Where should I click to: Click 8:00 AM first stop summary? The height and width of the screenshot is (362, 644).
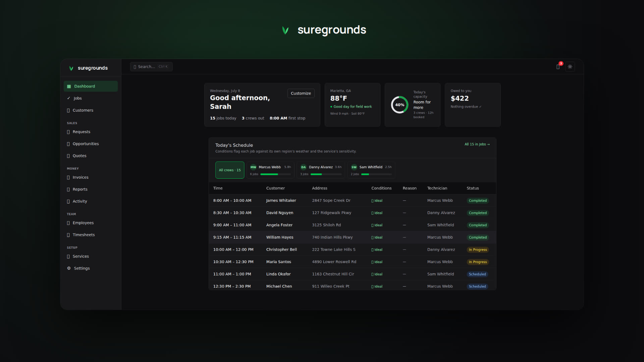[287, 118]
